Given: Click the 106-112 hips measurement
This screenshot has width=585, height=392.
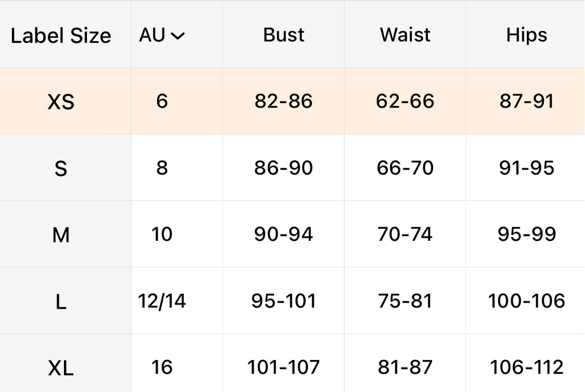Looking at the screenshot, I should tap(526, 367).
